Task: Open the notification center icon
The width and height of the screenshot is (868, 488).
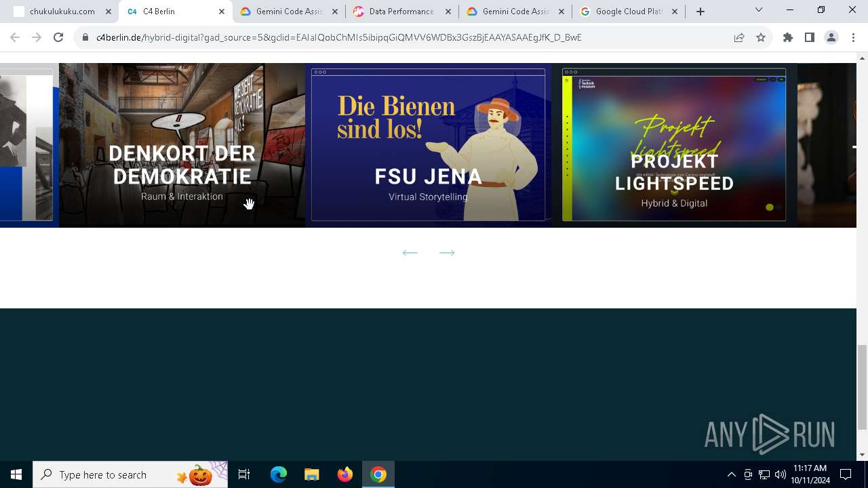Action: (846, 474)
